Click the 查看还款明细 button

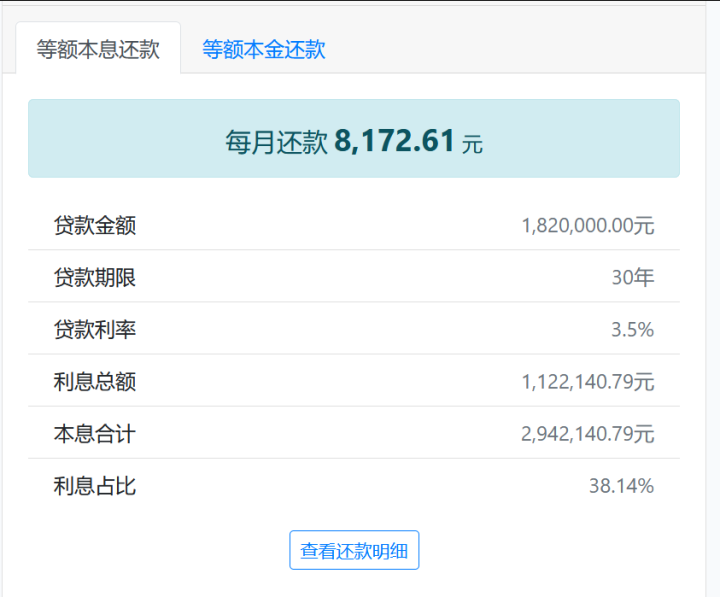(354, 550)
